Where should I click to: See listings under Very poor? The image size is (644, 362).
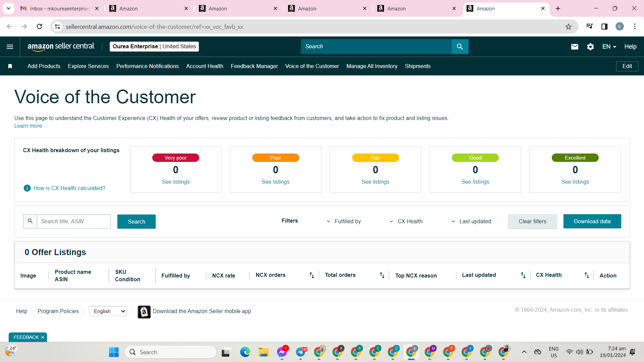176,182
